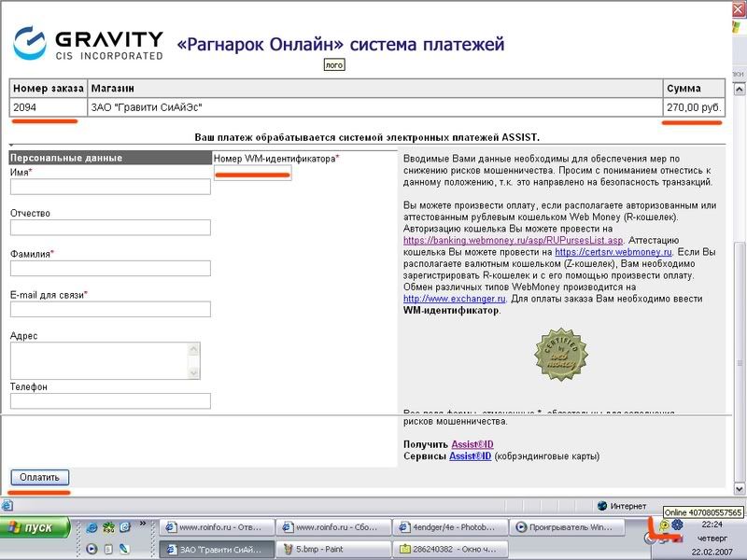Click the taskbar clock showing 22:24
This screenshot has width=747, height=560.
point(712,525)
